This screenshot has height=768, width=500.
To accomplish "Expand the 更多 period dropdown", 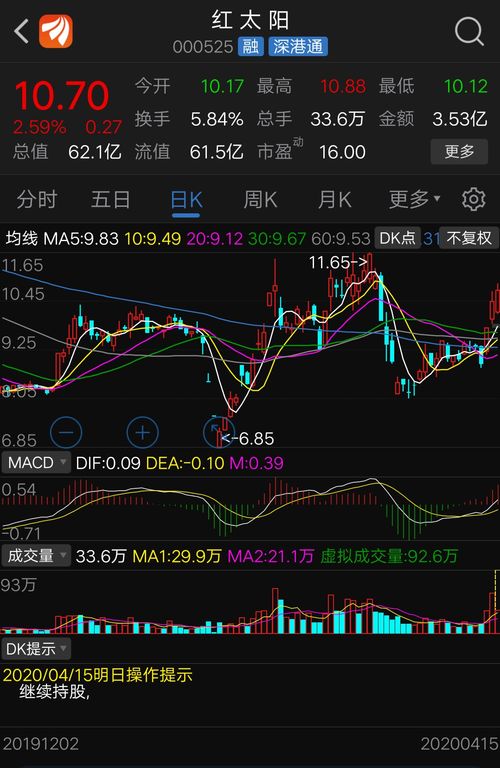I will coord(414,200).
